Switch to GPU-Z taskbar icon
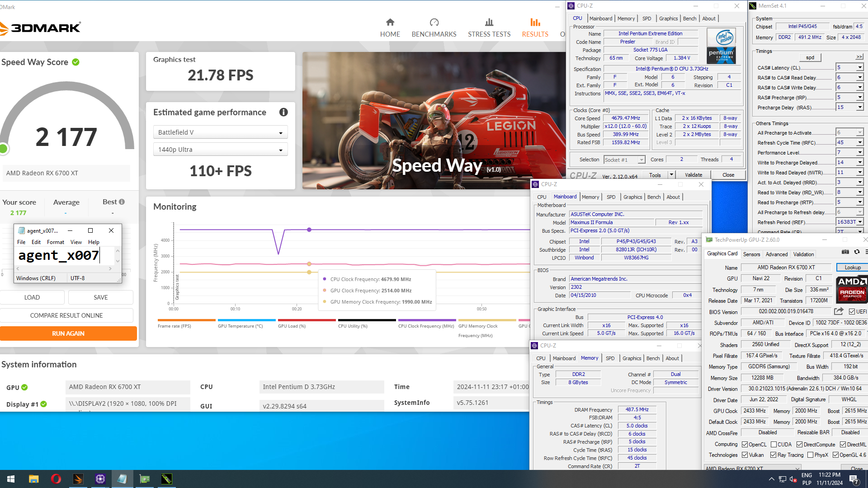Screen dimensions: 868x488 tap(145, 479)
